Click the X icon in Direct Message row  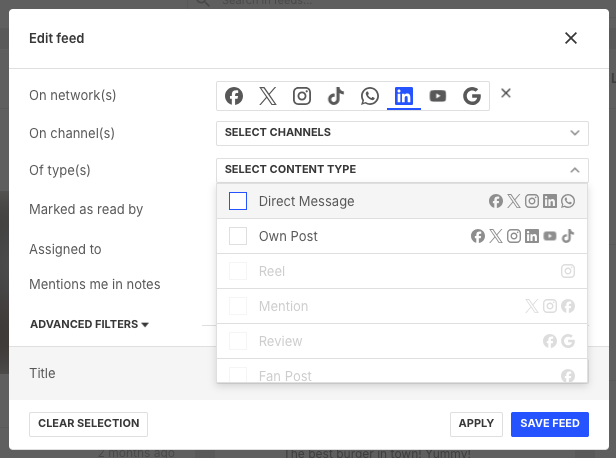coord(513,201)
